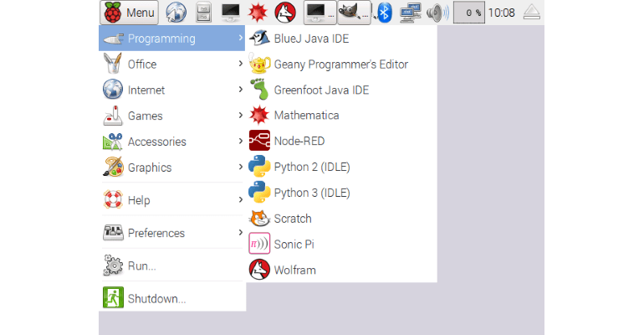Click the clock showing 10:08
644x335 pixels.
tap(502, 13)
